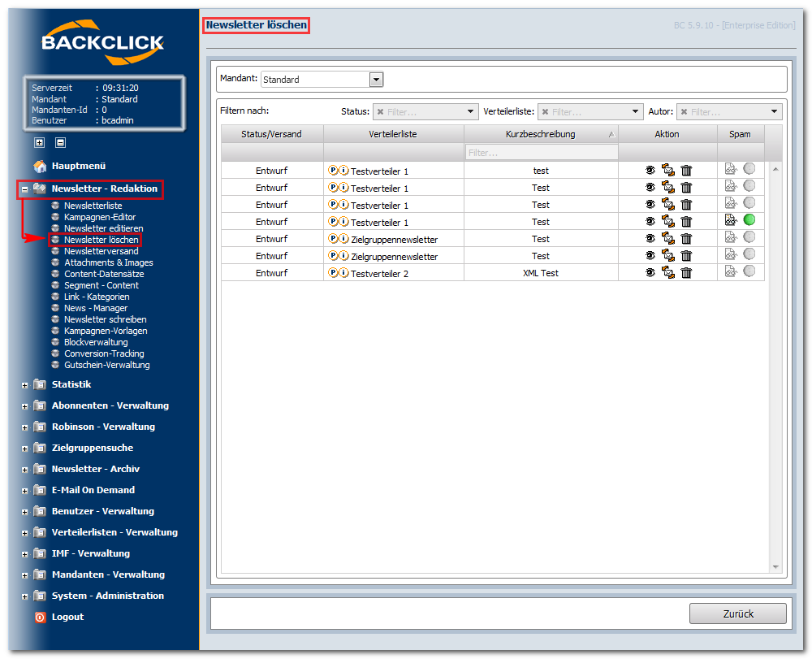Preview the 'test' newsletter with the eye icon
The height and width of the screenshot is (659, 812).
coord(650,170)
